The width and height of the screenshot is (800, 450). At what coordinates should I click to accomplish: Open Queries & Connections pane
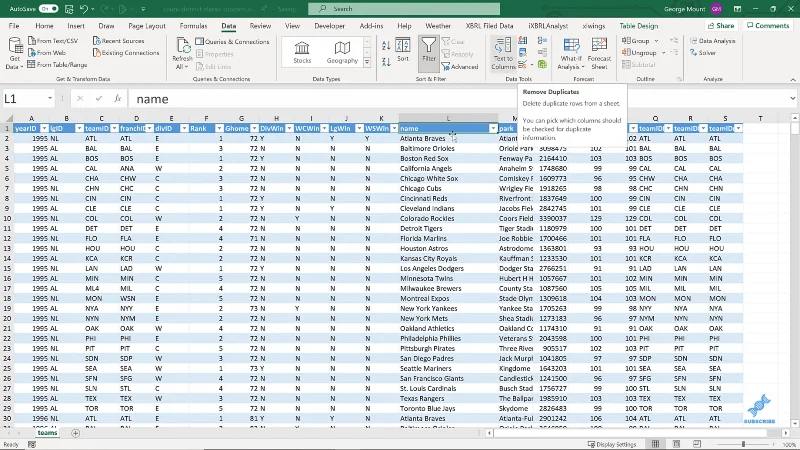tap(232, 41)
